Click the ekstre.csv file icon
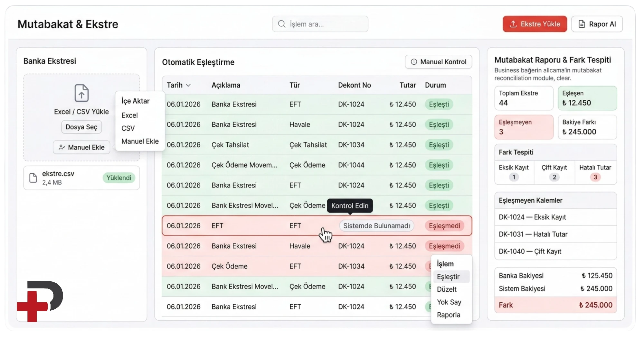This screenshot has height=339, width=644. pos(33,178)
